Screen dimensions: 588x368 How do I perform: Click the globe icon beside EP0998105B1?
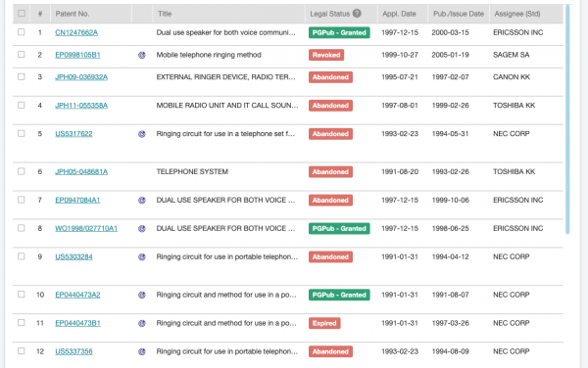click(x=142, y=55)
